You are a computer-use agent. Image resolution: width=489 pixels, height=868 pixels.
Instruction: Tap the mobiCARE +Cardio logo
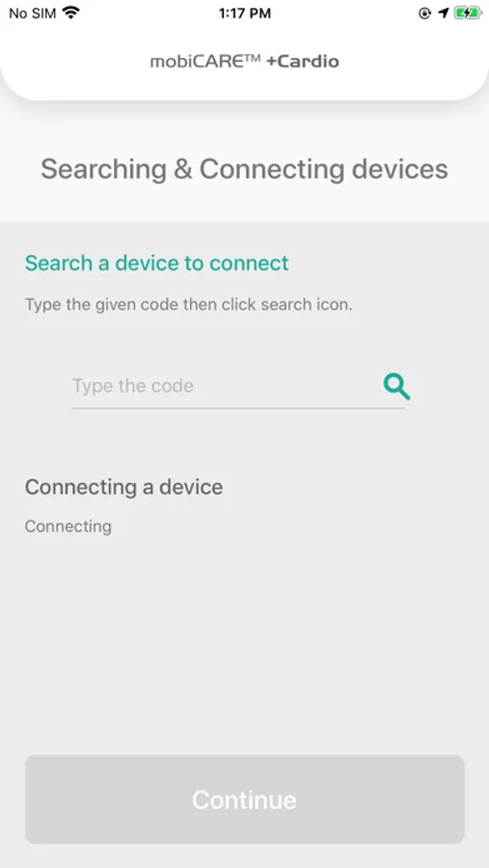click(244, 62)
